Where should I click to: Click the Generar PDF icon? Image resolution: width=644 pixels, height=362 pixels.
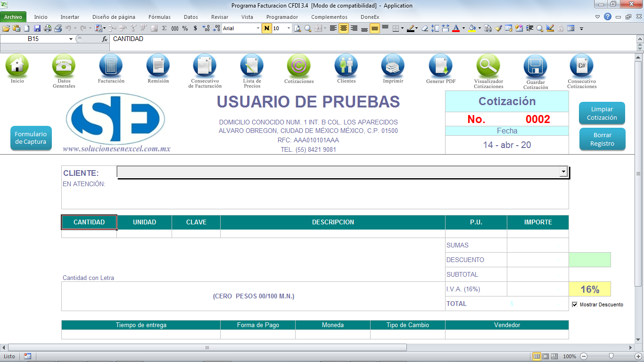click(x=440, y=66)
